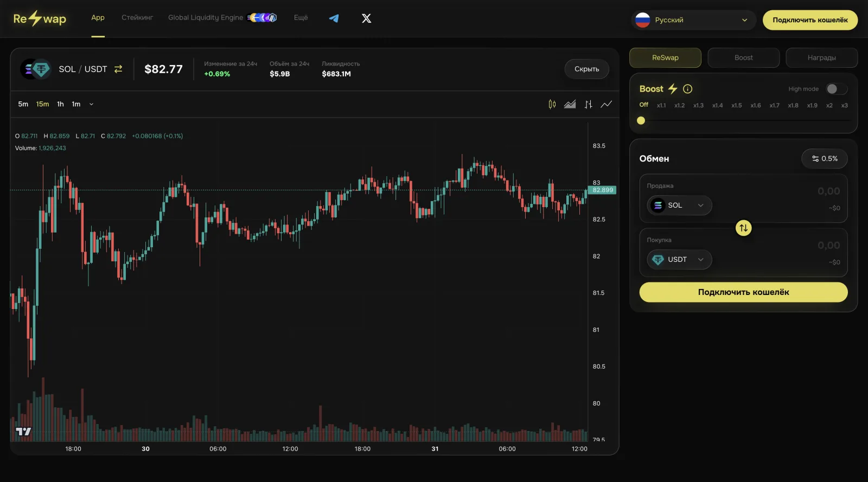
Task: Click the Обмен panel heading
Action: [654, 158]
